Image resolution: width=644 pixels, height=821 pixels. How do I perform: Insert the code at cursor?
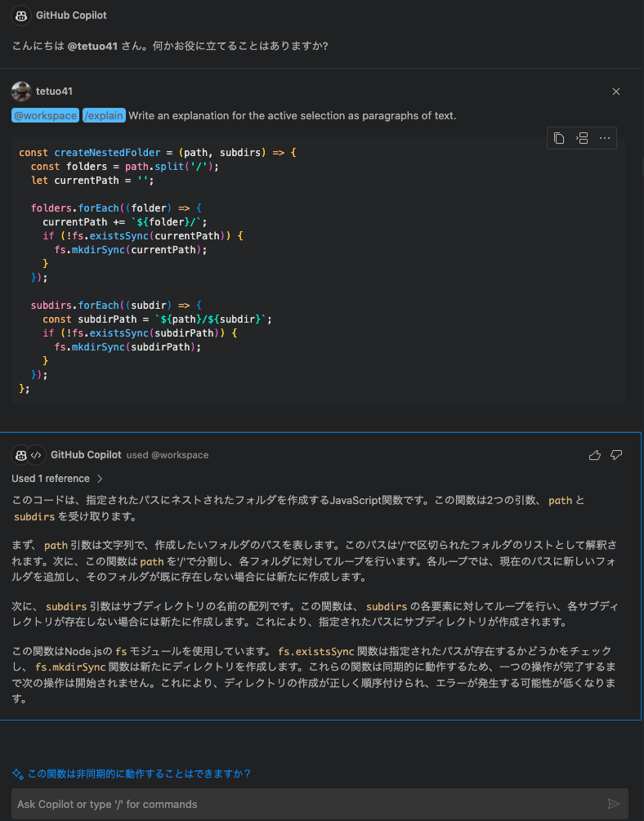[581, 138]
